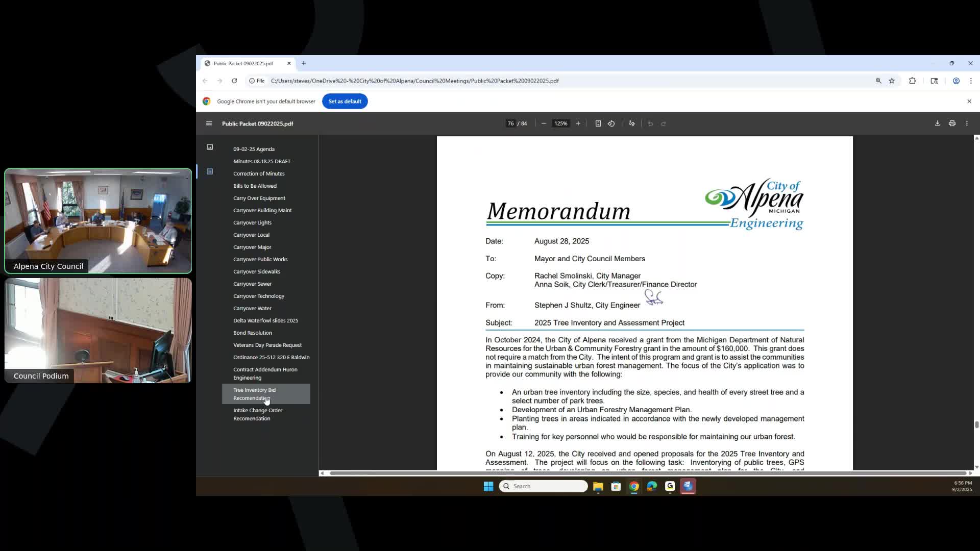
Task: Open Intake Change Order Recomendation bookmark
Action: 258,414
